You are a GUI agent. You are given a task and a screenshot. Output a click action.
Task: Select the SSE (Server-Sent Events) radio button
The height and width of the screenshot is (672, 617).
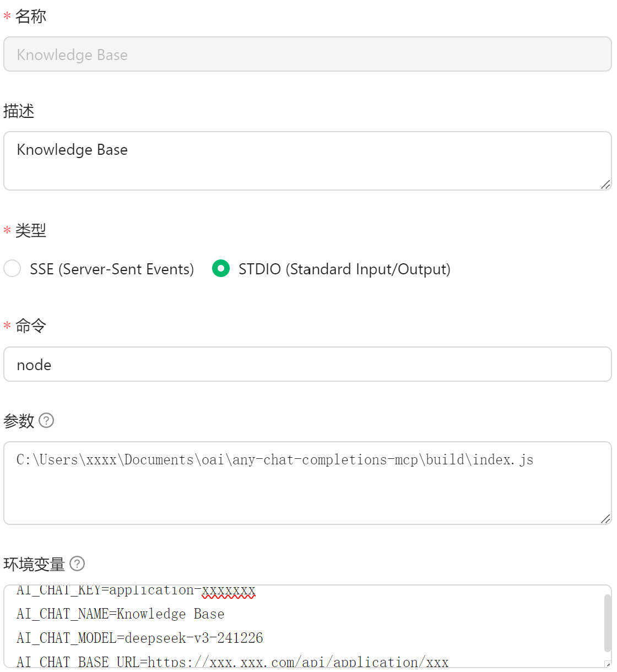12,269
